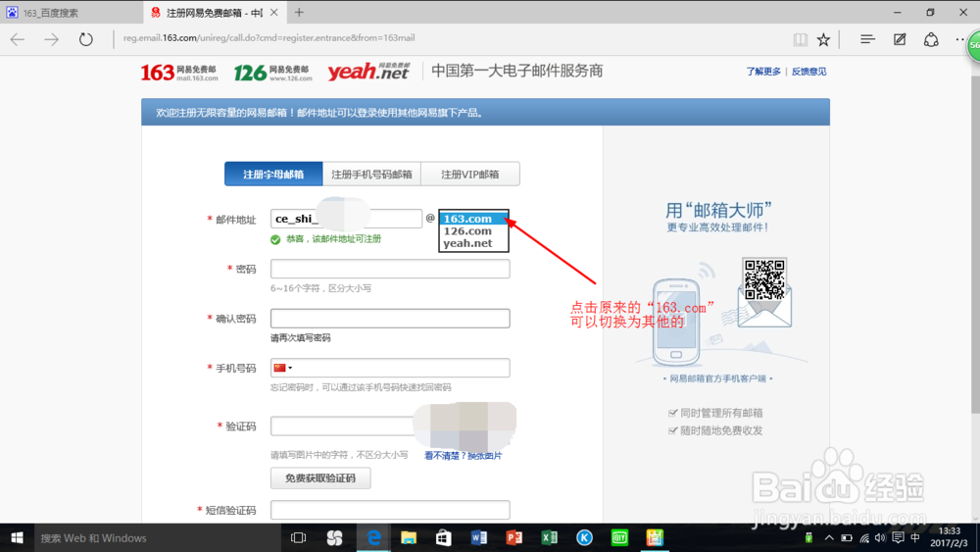This screenshot has height=552, width=980.
Task: Click the 163 网易免费邮 logo
Action: [x=179, y=73]
